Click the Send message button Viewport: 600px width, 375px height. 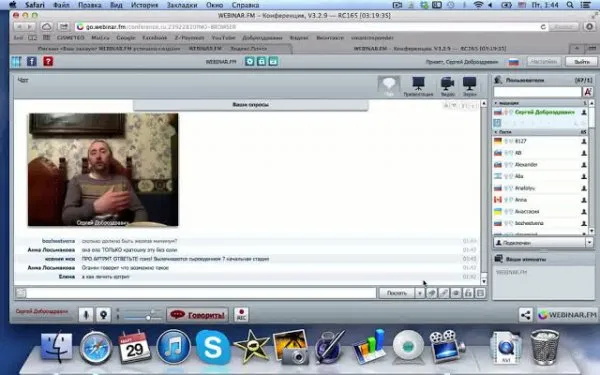coord(397,293)
